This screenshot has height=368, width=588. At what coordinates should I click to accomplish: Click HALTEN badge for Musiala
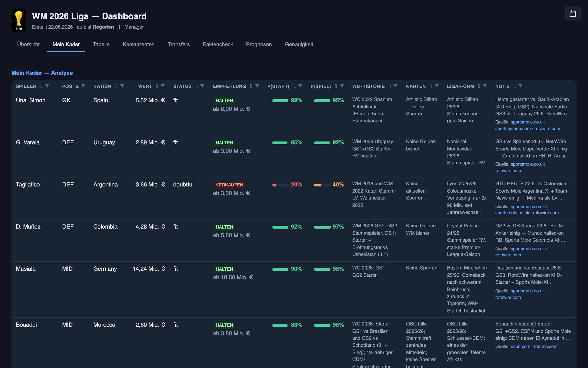coord(224,269)
